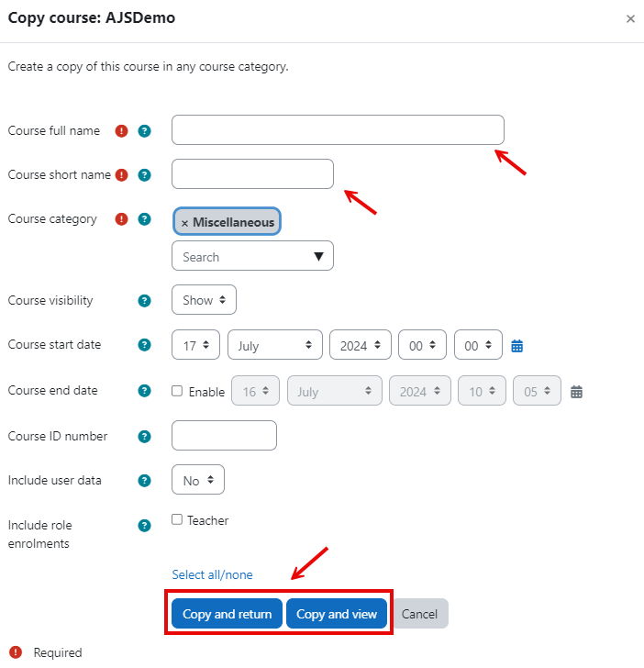Click the Course category help icon
The height and width of the screenshot is (668, 644).
coord(144,219)
